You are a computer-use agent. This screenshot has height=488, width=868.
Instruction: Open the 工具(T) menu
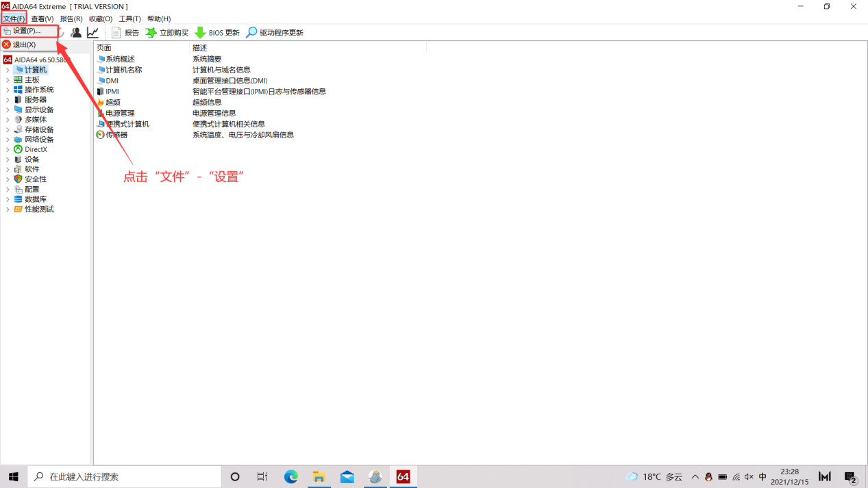129,18
